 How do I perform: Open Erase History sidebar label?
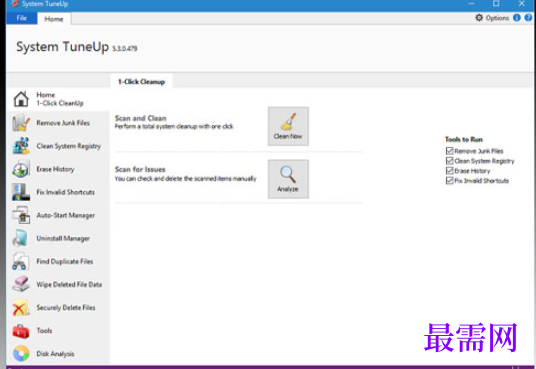pos(55,169)
